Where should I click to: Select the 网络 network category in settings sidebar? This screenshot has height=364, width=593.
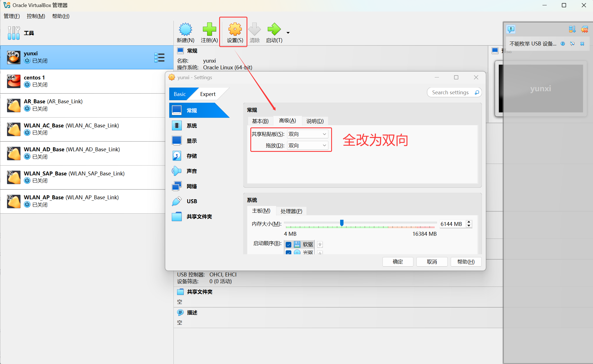(199, 186)
